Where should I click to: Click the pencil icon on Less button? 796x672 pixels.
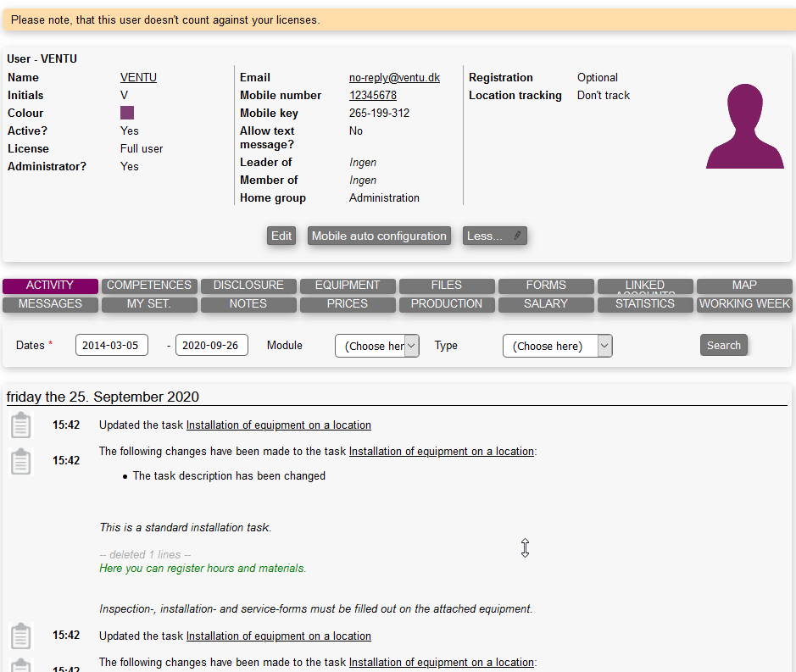click(x=518, y=236)
